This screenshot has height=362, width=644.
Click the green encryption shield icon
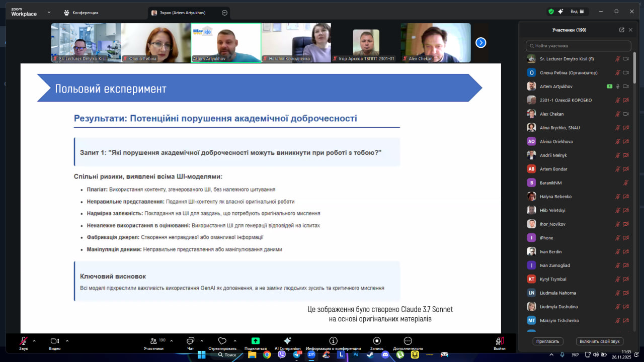551,12
